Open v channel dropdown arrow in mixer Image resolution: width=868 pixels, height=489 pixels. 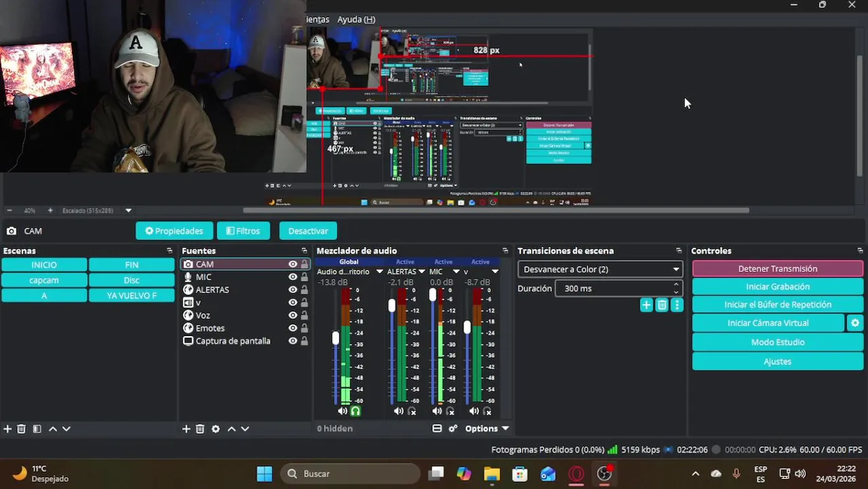coord(494,272)
